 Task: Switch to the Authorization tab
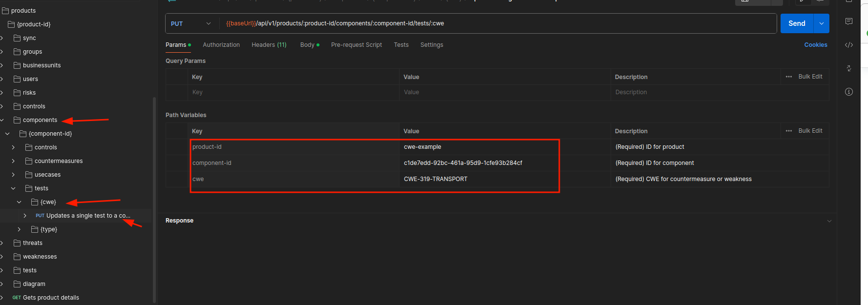tap(221, 45)
